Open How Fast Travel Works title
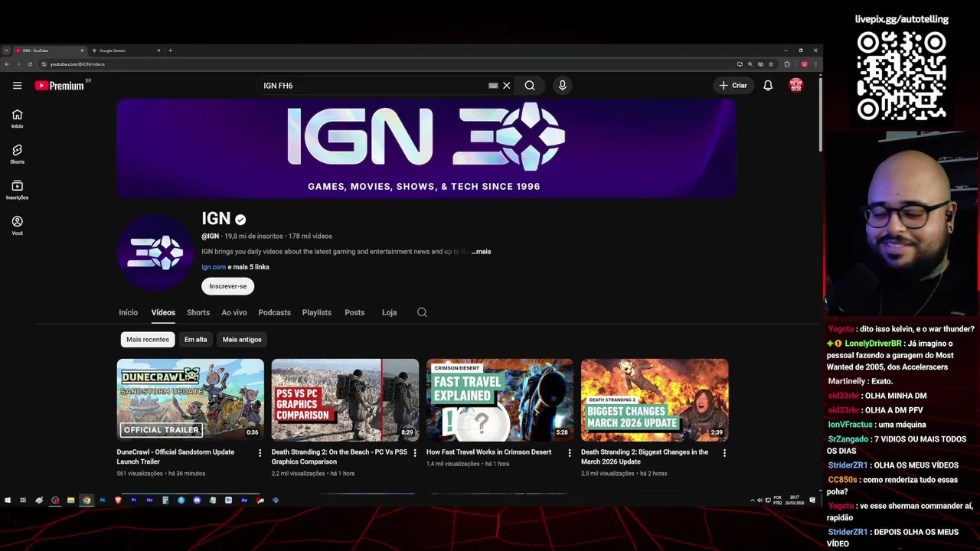The image size is (980, 551). (488, 452)
